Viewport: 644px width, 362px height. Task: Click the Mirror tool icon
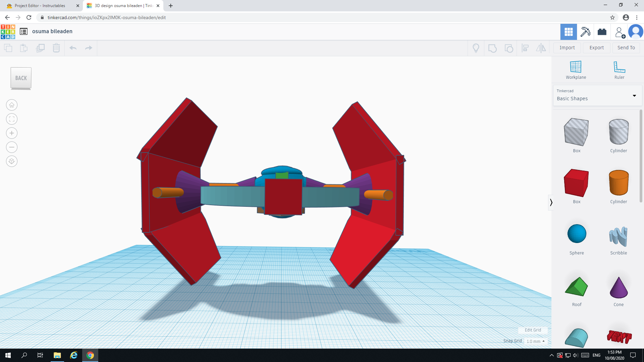541,48
